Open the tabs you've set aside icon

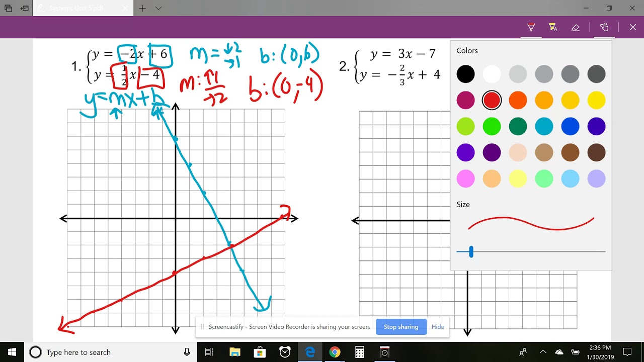[x=8, y=8]
